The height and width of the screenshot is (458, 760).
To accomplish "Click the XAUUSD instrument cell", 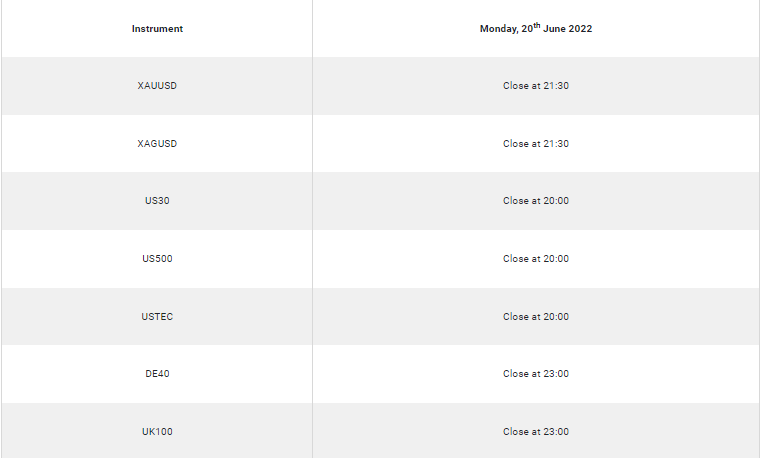I will click(x=157, y=86).
